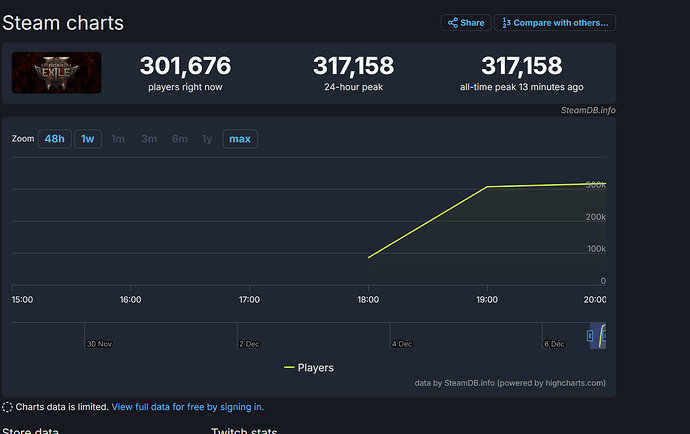Click the 2 Dec navigator timeline marker

coord(249,344)
